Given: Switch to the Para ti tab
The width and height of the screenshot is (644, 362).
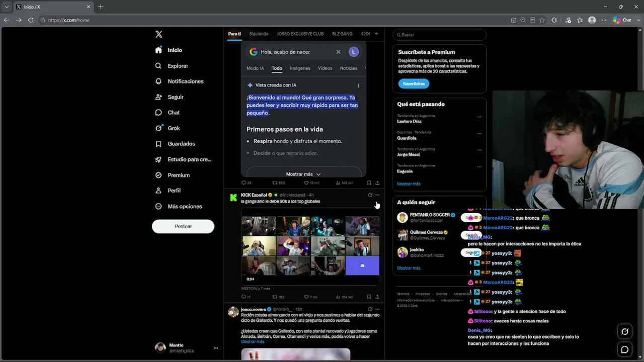Looking at the screenshot, I should (234, 34).
